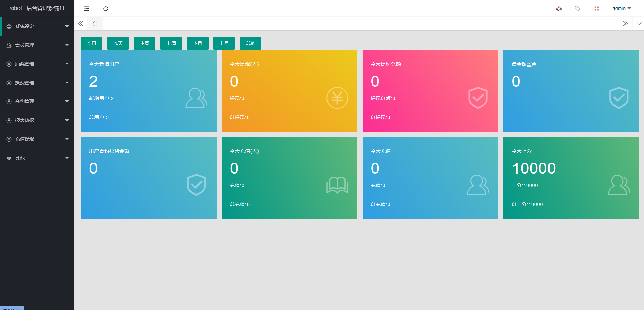Screen dimensions: 644x310
Task: Select the 昨天 filter button
Action: [x=118, y=43]
